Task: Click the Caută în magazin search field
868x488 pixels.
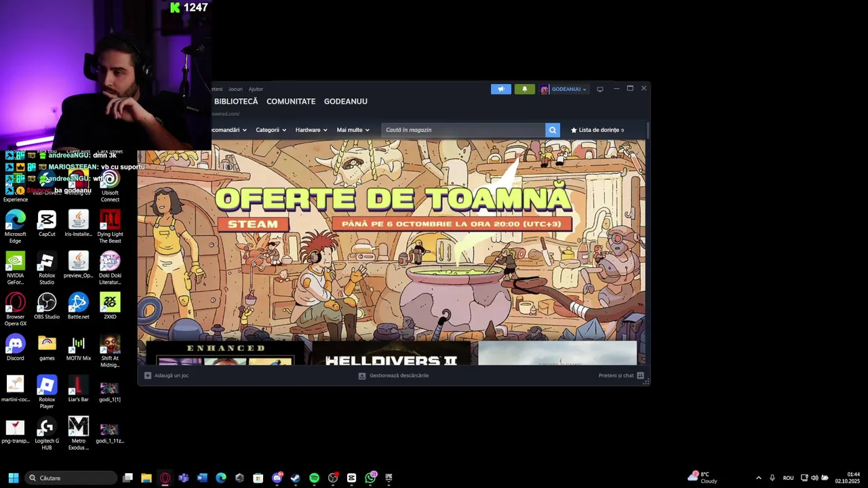Action: (463, 130)
